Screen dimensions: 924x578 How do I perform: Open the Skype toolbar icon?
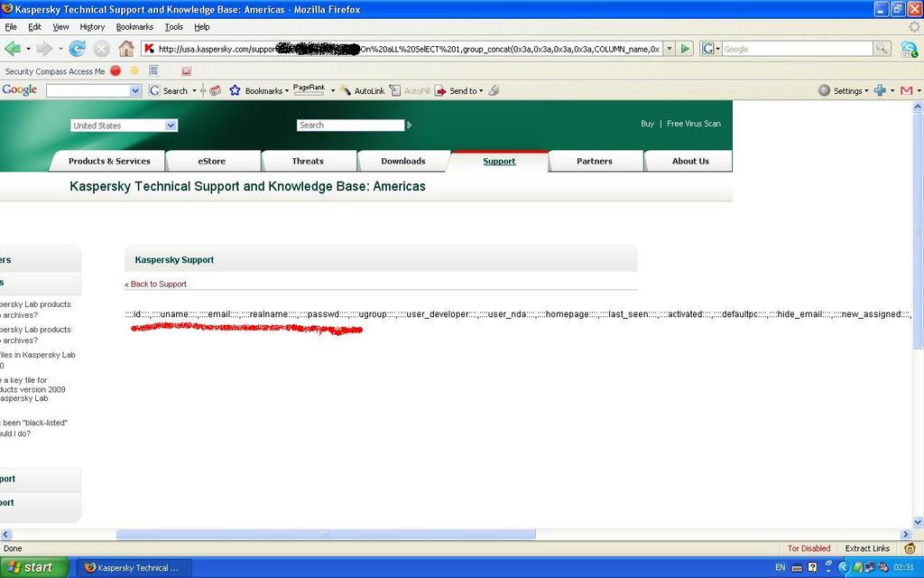[x=910, y=49]
